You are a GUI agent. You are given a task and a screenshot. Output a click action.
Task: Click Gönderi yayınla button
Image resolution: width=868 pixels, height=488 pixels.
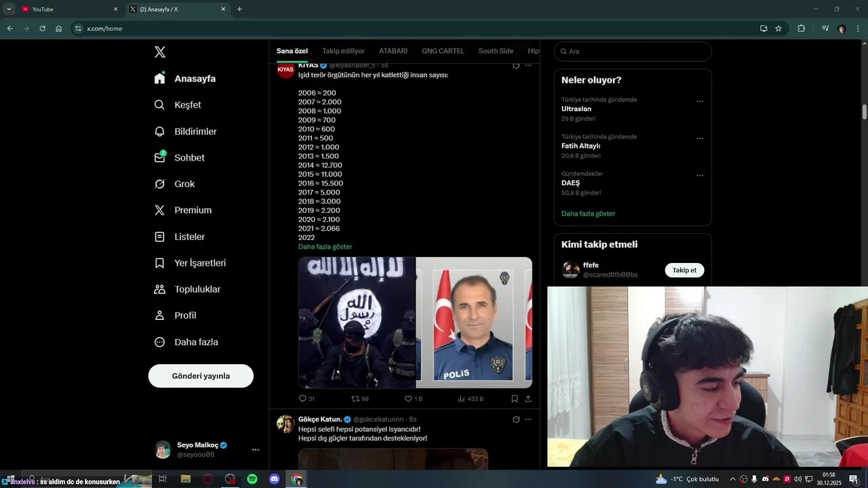pos(201,375)
